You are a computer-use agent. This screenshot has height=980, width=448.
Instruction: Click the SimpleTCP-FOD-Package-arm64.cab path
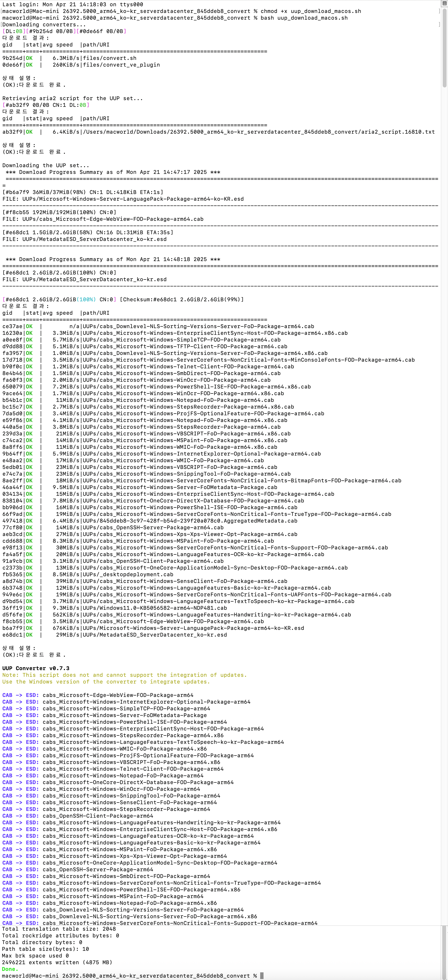[182, 340]
